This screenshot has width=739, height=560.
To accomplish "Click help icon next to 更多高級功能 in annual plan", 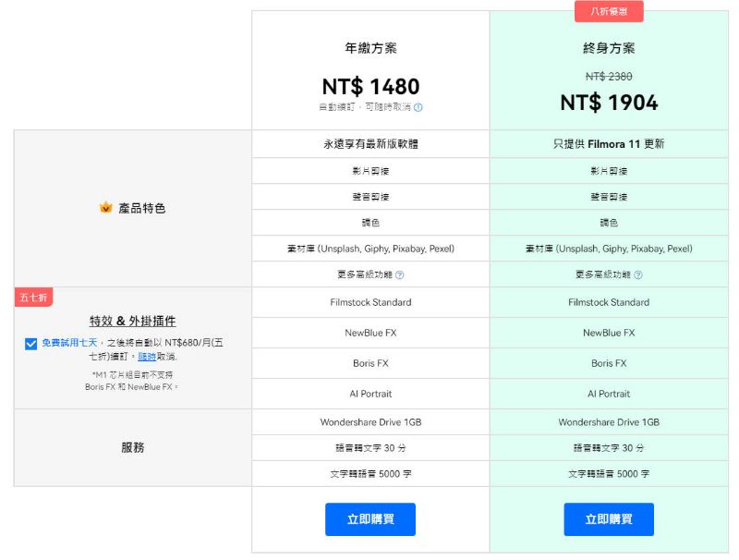I will pyautogui.click(x=400, y=274).
